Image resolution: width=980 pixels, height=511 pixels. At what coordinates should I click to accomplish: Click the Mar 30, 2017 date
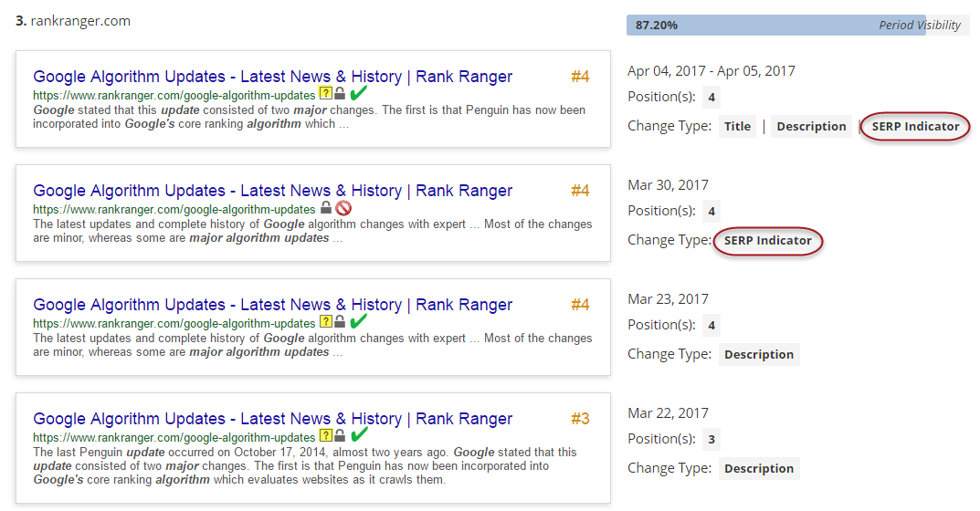[669, 185]
